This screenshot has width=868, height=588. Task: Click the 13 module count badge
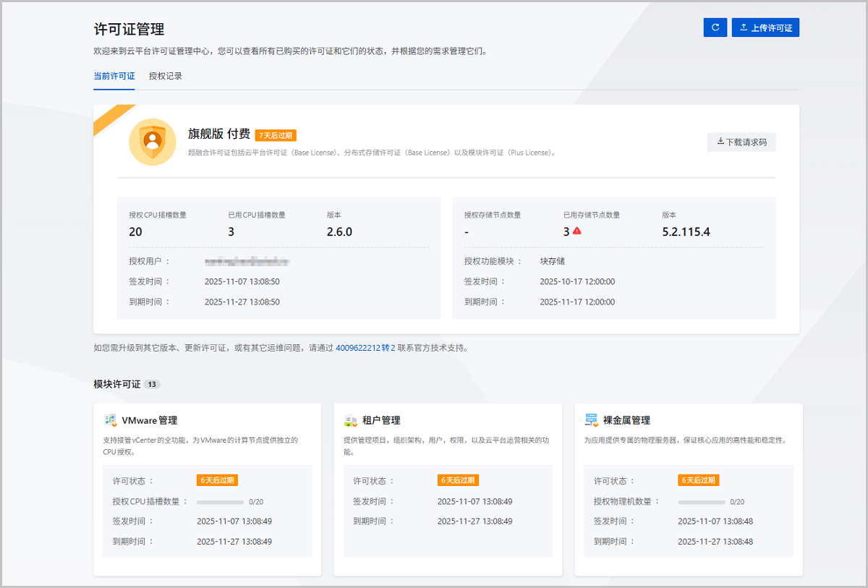[x=152, y=385]
